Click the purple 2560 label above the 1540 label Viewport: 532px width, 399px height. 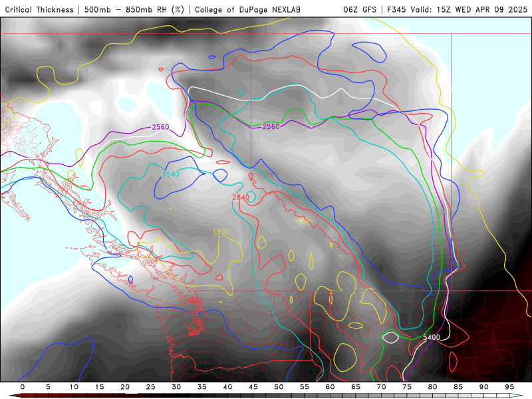(160, 127)
